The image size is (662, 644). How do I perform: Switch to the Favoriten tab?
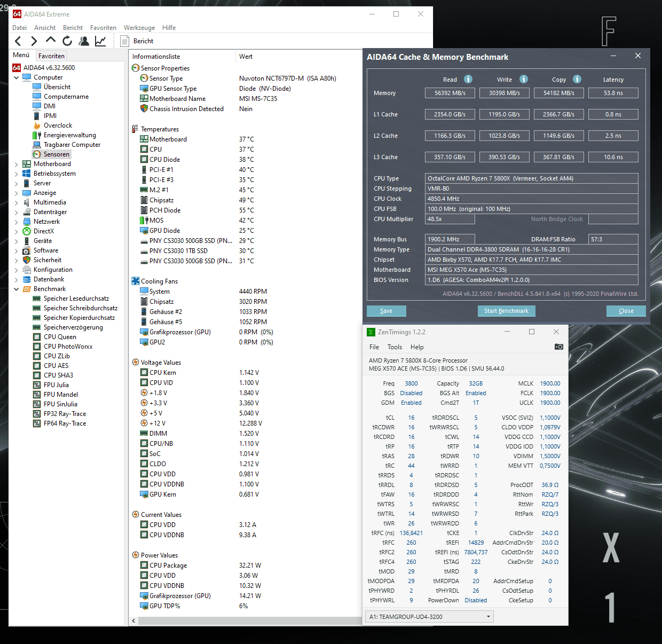tap(51, 56)
